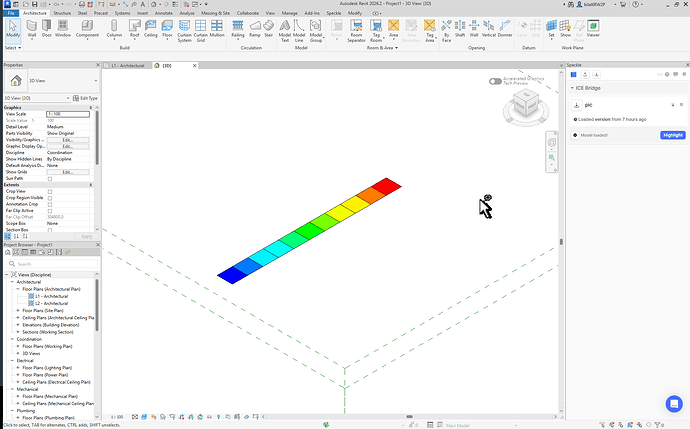Select the Dormer opening tool
Viewport: 690px width, 429px height.
click(505, 29)
